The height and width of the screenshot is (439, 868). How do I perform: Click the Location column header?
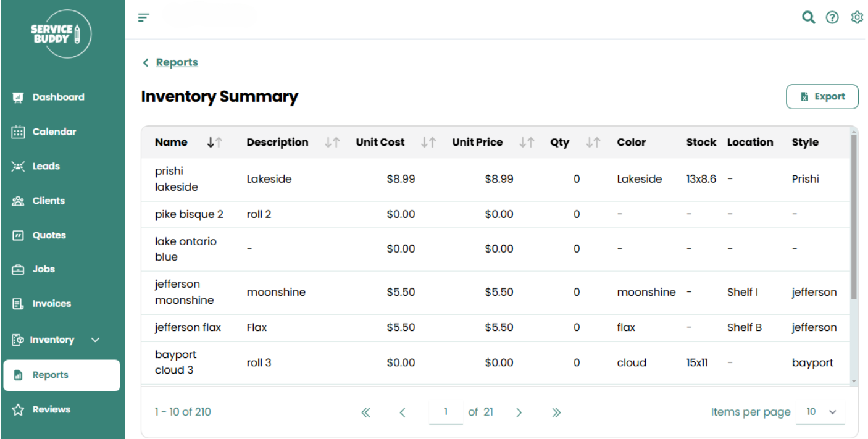pyautogui.click(x=750, y=143)
